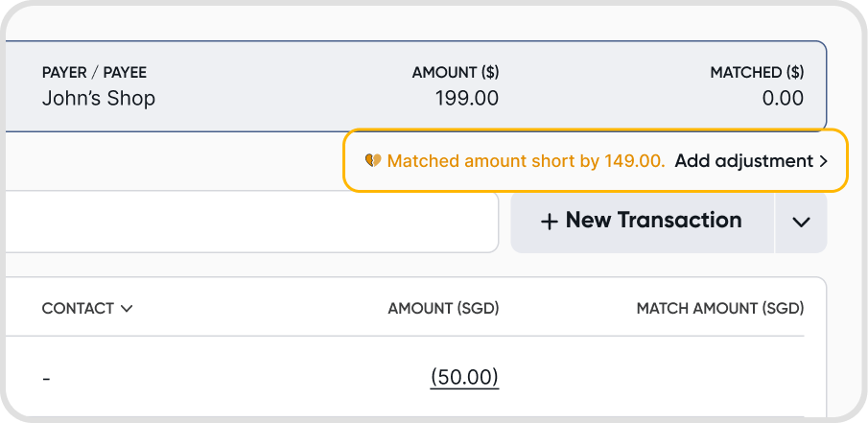Click the chevron next to Add adjustment
This screenshot has width=868, height=423.
(x=823, y=161)
